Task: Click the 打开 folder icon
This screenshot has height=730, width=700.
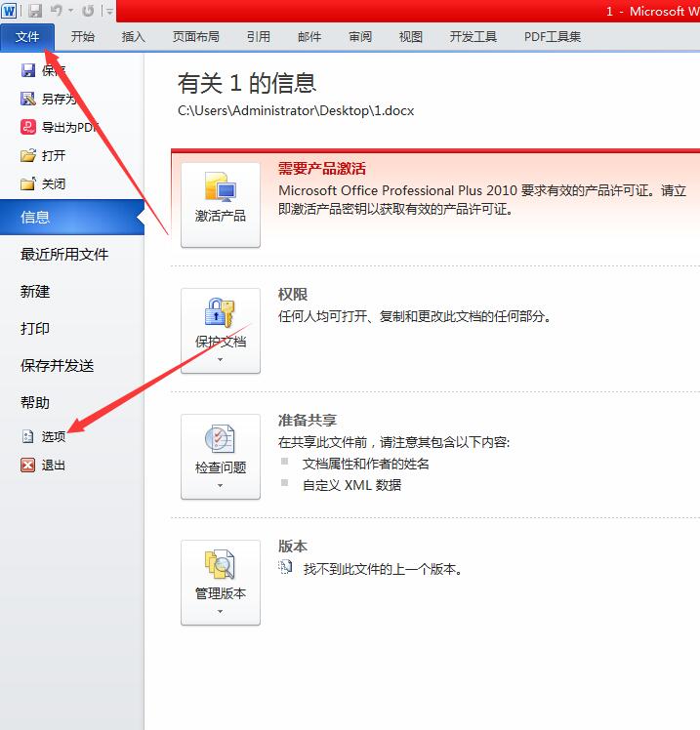Action: tap(28, 155)
